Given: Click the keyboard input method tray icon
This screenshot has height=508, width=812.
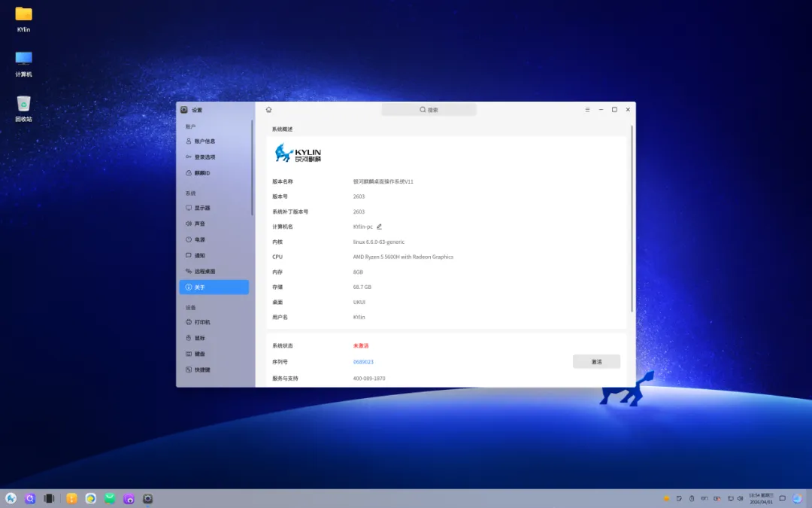Looking at the screenshot, I should tap(704, 499).
